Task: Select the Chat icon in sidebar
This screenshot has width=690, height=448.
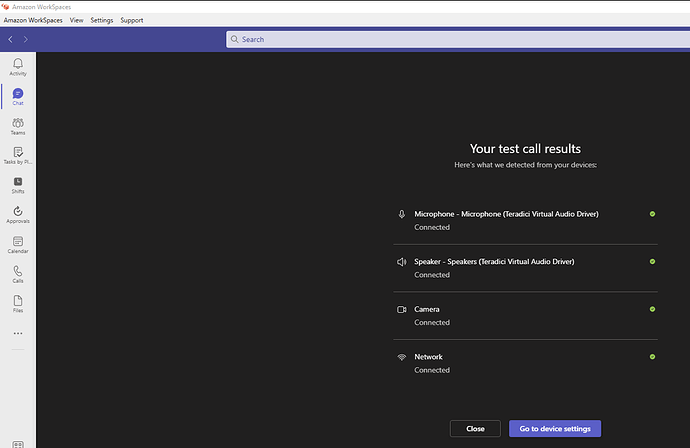Action: pyautogui.click(x=18, y=96)
